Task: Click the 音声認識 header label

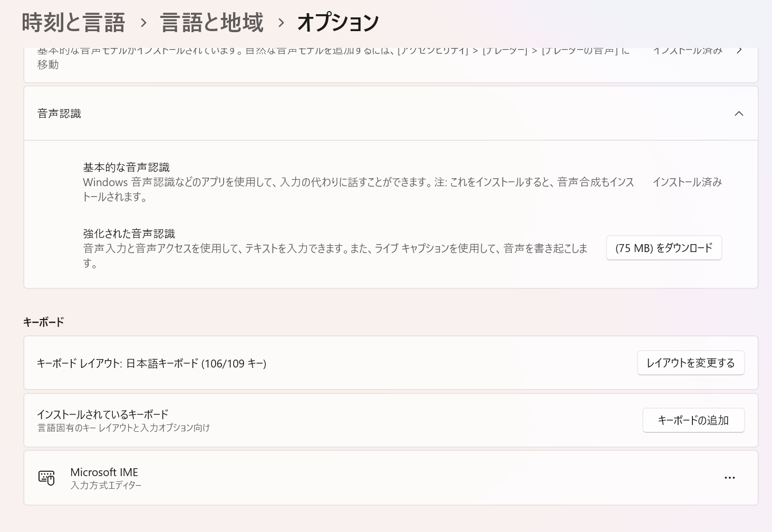Action: click(x=59, y=113)
